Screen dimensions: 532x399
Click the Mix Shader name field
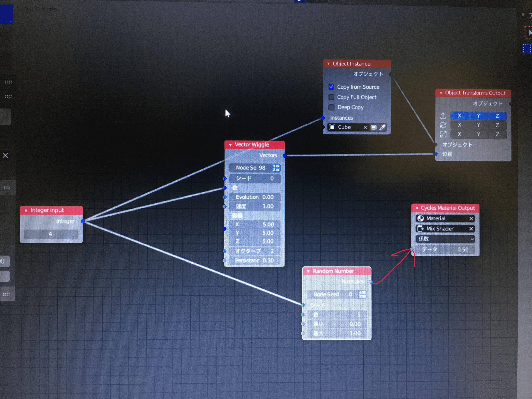(445, 229)
